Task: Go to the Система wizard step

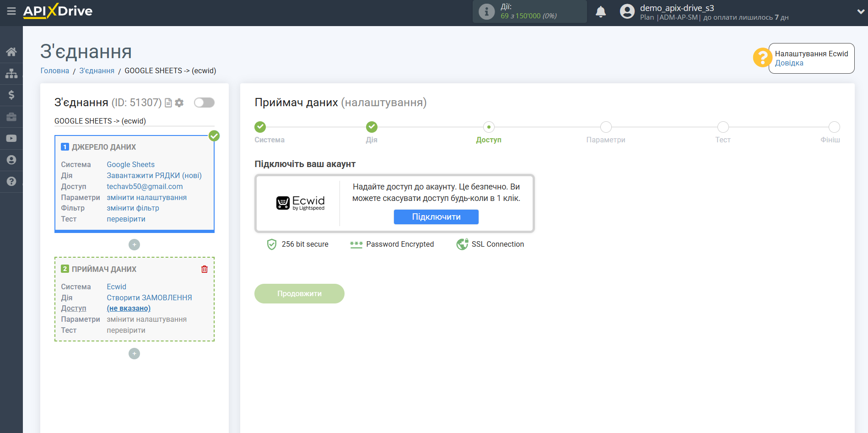Action: (x=260, y=127)
